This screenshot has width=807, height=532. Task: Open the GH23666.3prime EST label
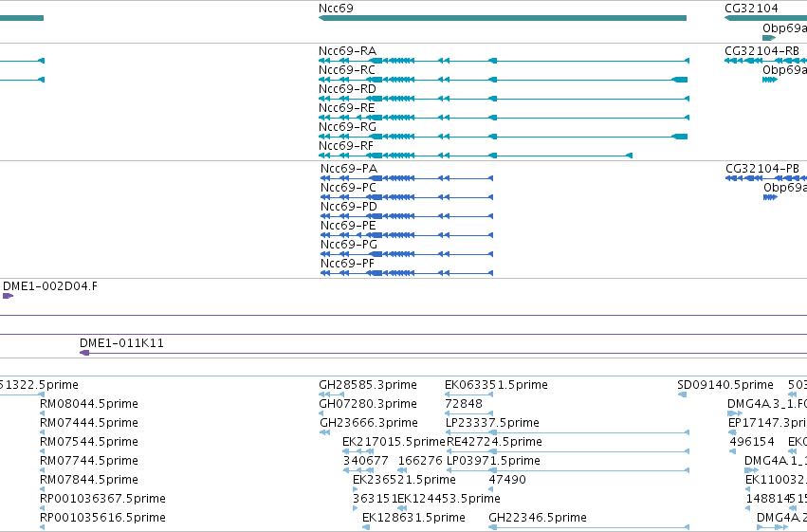[x=369, y=424]
